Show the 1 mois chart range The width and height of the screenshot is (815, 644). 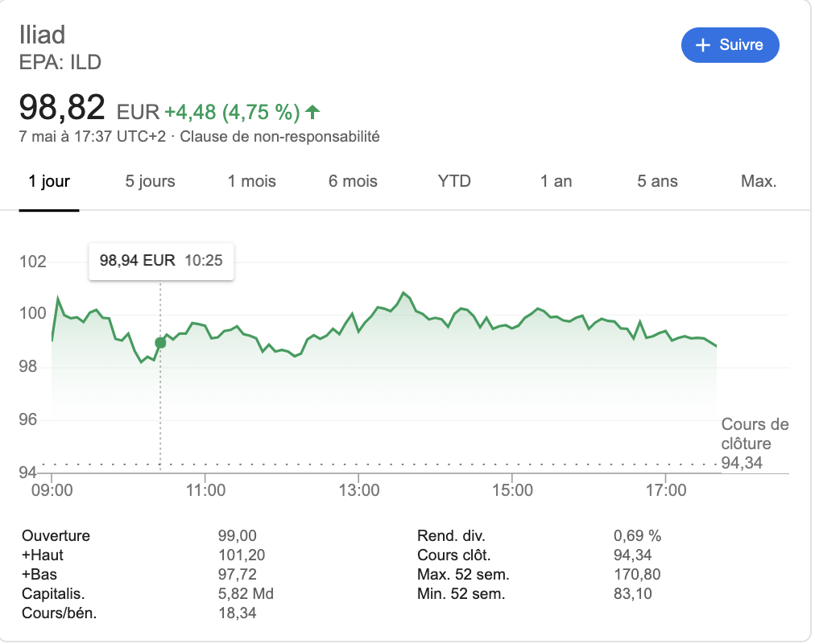click(x=252, y=181)
